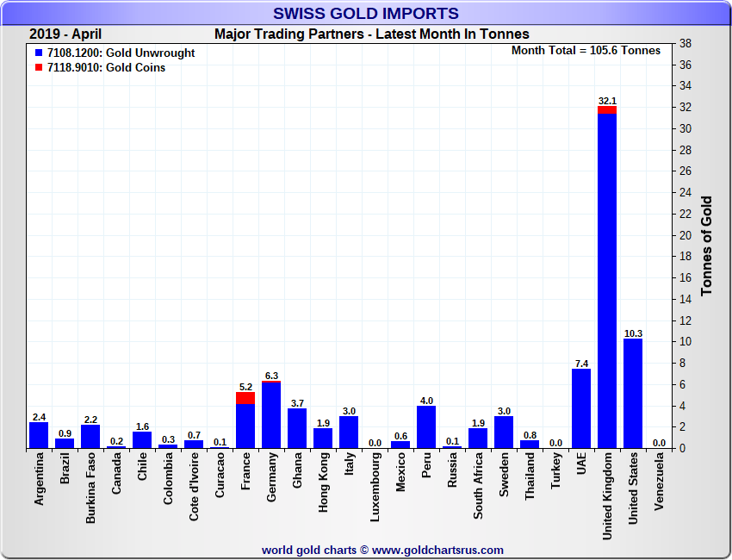The height and width of the screenshot is (560, 732).
Task: Click the United Kingdom bar in the chart
Action: 607,280
